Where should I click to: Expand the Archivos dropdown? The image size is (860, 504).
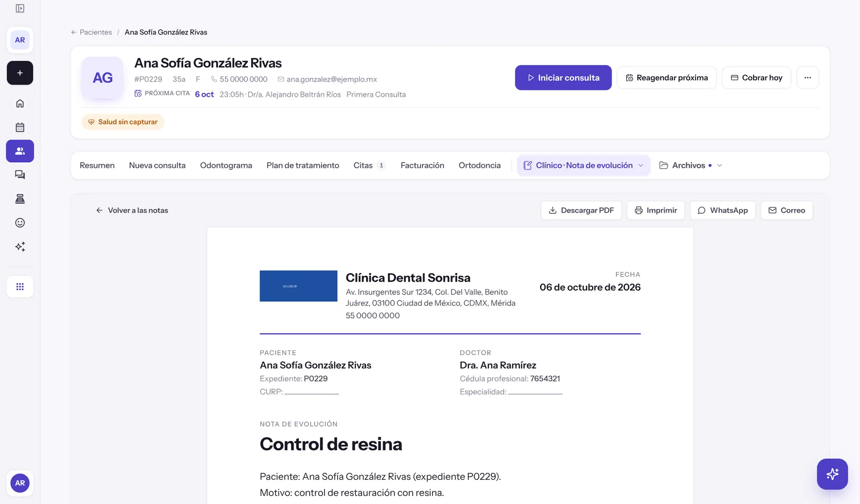(x=691, y=165)
